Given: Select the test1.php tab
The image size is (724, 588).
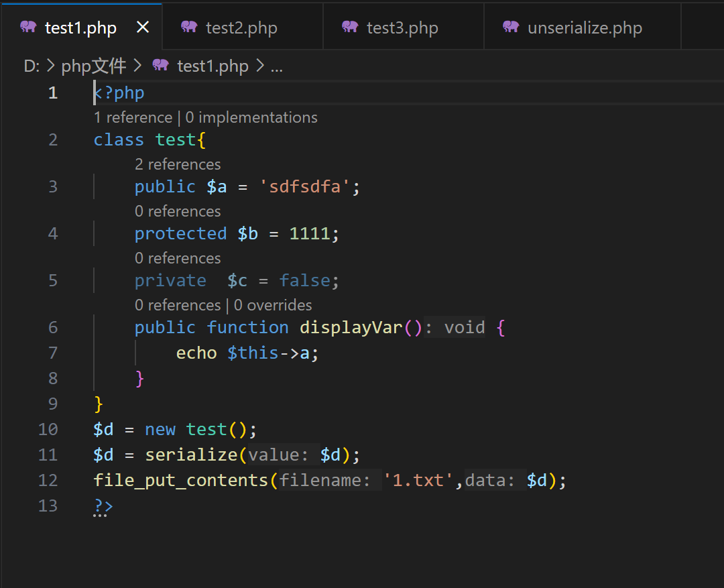Looking at the screenshot, I should click(x=80, y=27).
